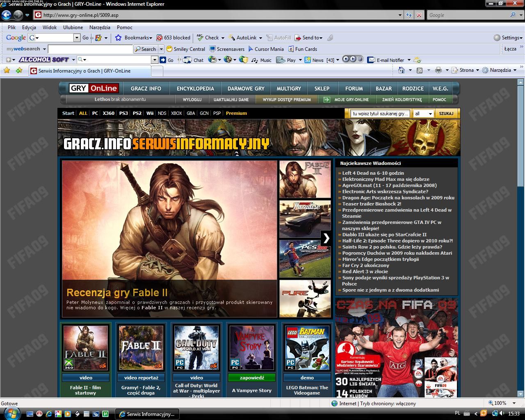This screenshot has height=420, width=525.
Task: Open the Favorites Center star icon
Action: 7,71
